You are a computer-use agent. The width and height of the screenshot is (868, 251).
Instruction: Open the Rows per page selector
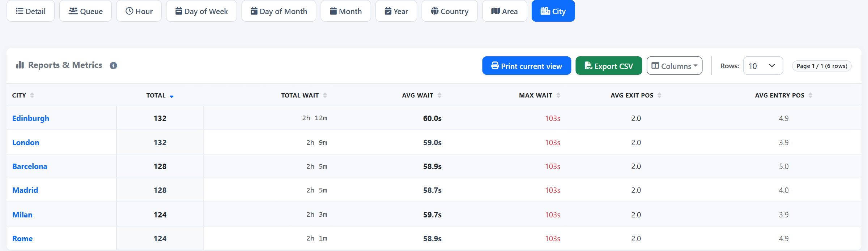click(763, 66)
